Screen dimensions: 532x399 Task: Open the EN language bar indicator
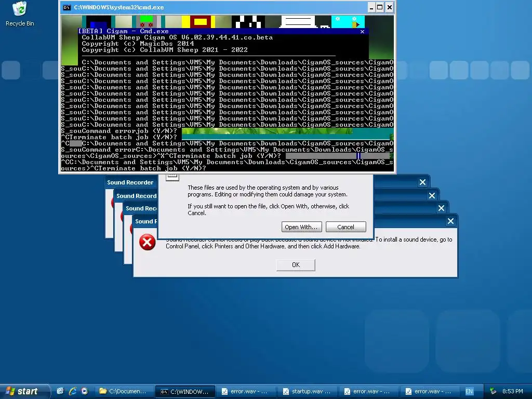point(469,391)
